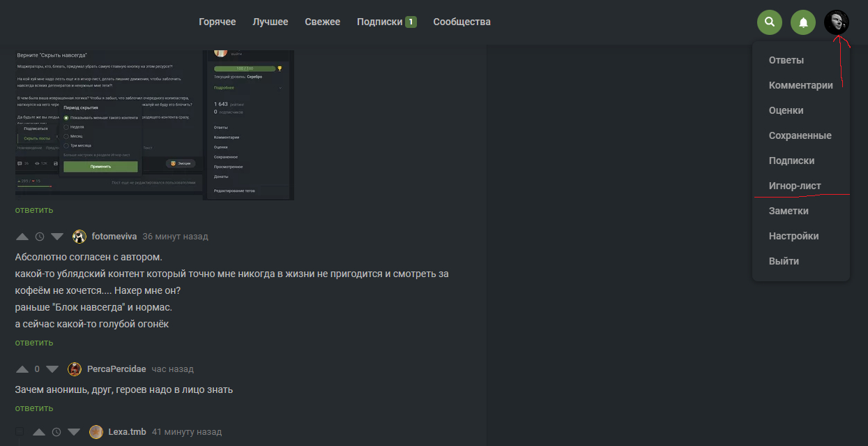The height and width of the screenshot is (446, 868).
Task: Open Настройки from the profile menu
Action: tap(793, 236)
